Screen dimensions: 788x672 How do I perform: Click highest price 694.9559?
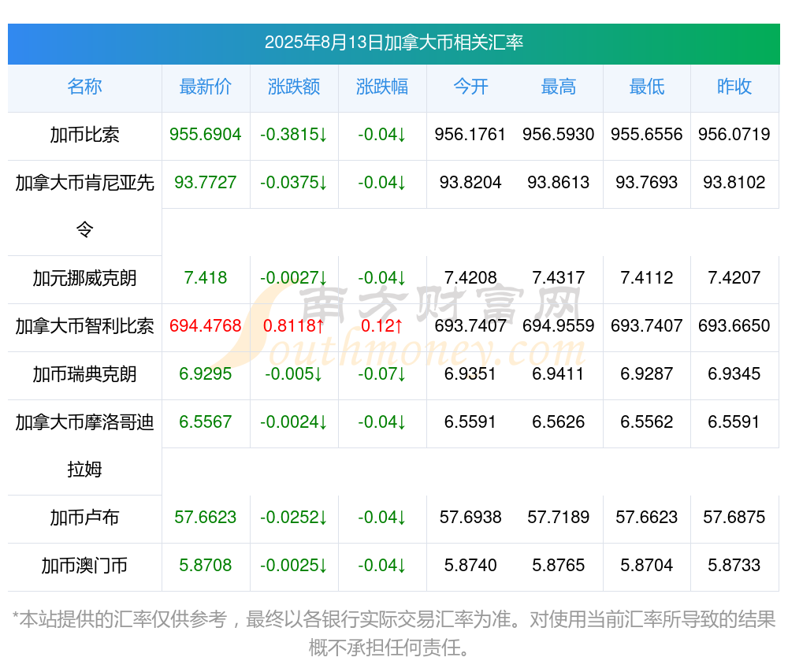point(559,326)
